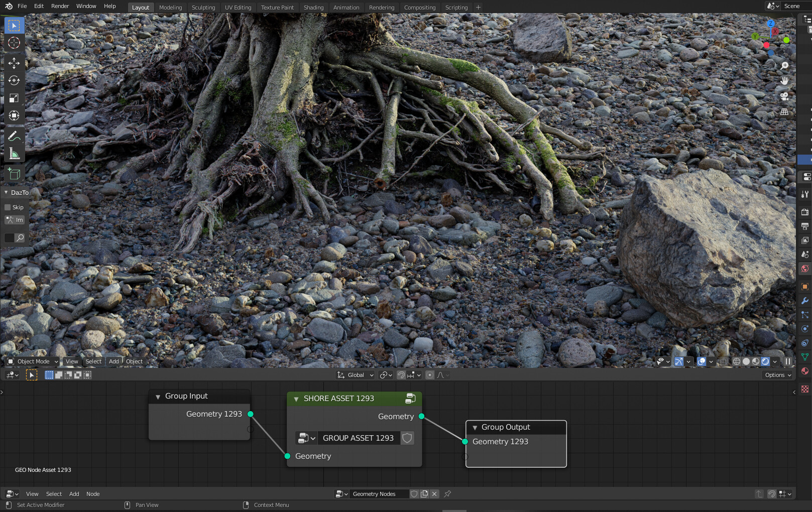
Task: Open the Object Mode dropdown
Action: pos(32,361)
